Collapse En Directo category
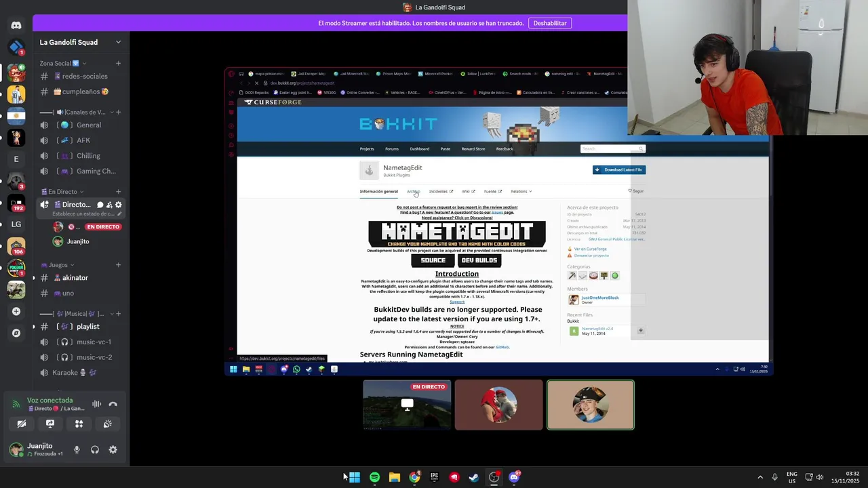 [62, 192]
